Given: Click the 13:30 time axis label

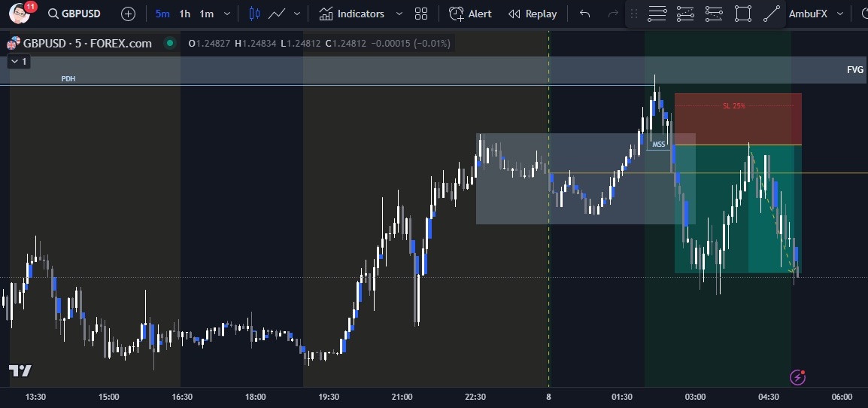Looking at the screenshot, I should (35, 397).
